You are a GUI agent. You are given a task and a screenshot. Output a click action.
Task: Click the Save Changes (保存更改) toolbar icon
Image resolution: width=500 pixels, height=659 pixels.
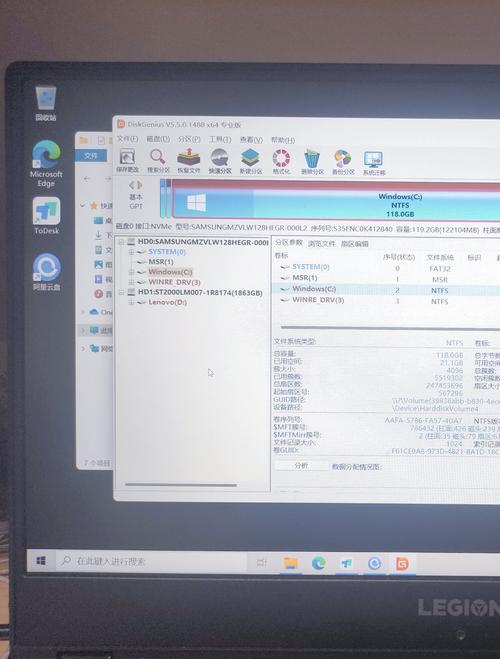(128, 161)
